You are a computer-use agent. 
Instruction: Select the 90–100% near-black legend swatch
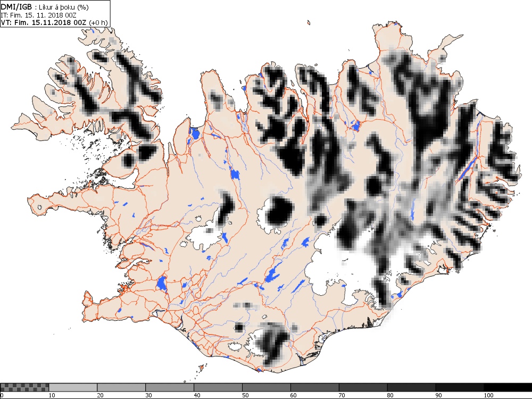[460, 387]
